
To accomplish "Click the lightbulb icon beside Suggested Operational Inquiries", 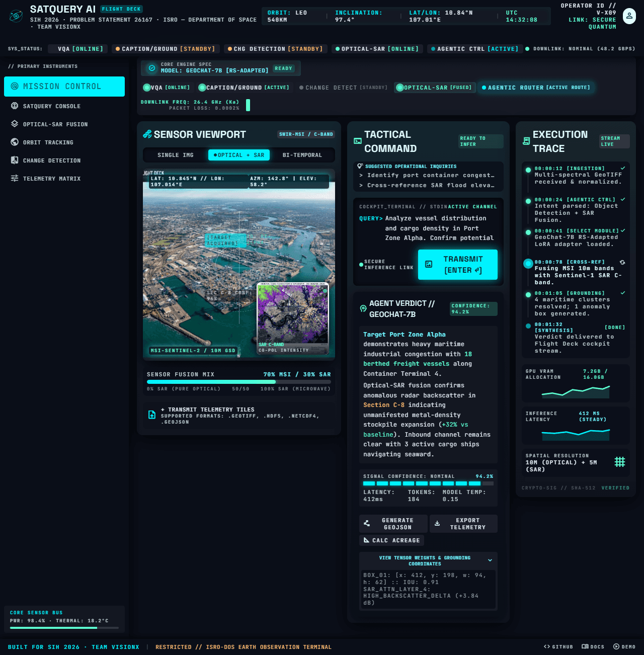I will [360, 166].
